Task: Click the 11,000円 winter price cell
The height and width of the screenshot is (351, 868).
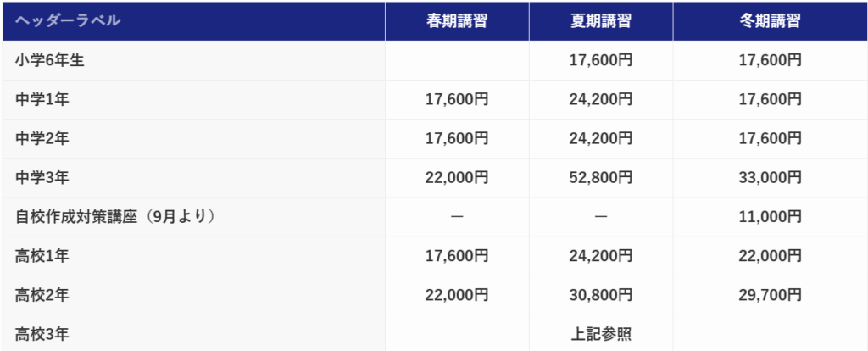Action: (770, 217)
